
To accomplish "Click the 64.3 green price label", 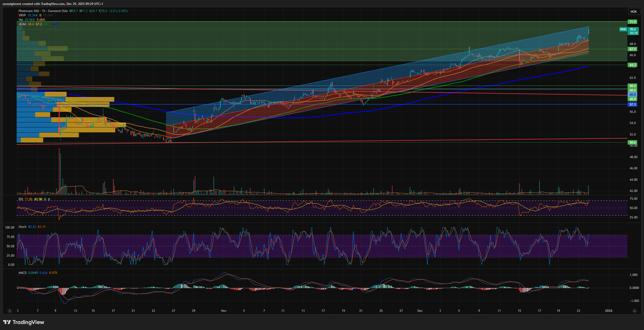I will tap(633, 65).
